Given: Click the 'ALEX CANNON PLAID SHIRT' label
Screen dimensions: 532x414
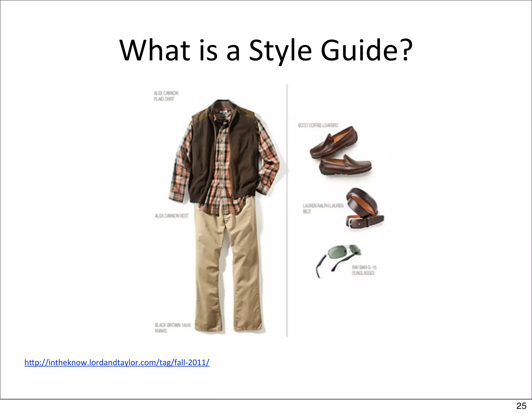Looking at the screenshot, I should click(x=166, y=96).
